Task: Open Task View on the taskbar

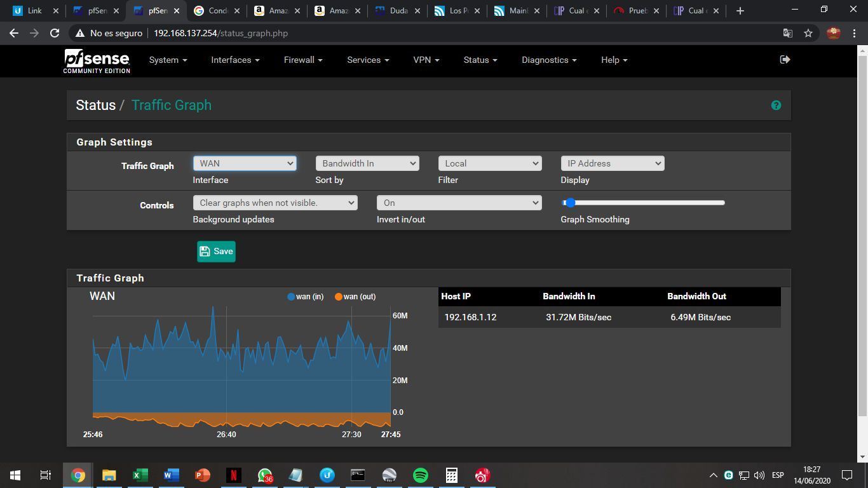Action: point(46,475)
